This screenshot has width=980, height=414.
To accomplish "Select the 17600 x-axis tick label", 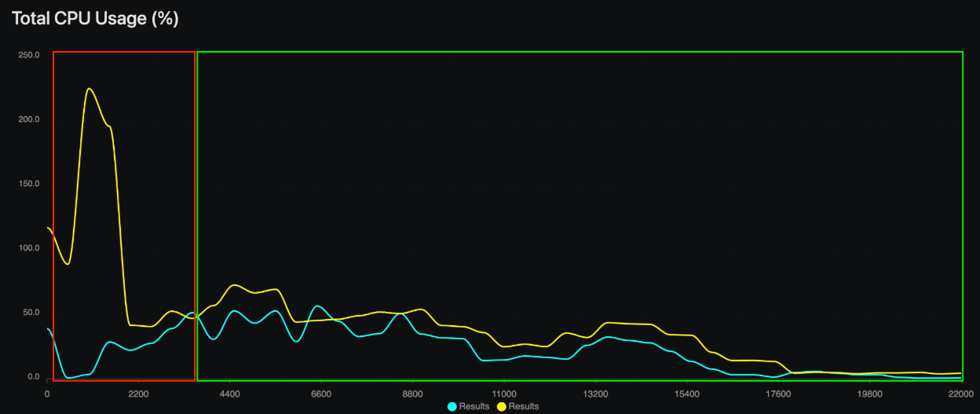I will [x=778, y=394].
